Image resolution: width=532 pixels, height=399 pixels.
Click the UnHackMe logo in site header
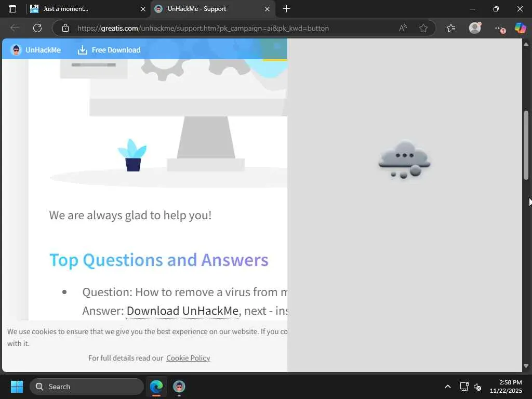16,50
